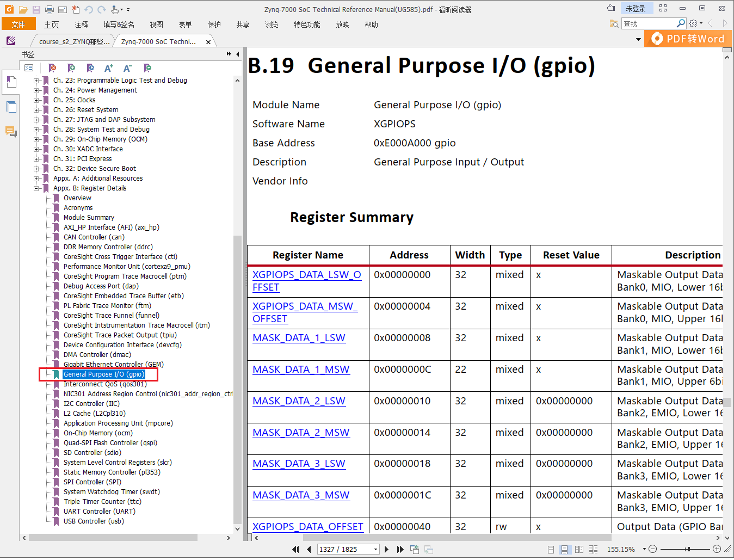Go to last page button
The height and width of the screenshot is (560, 734).
point(400,549)
